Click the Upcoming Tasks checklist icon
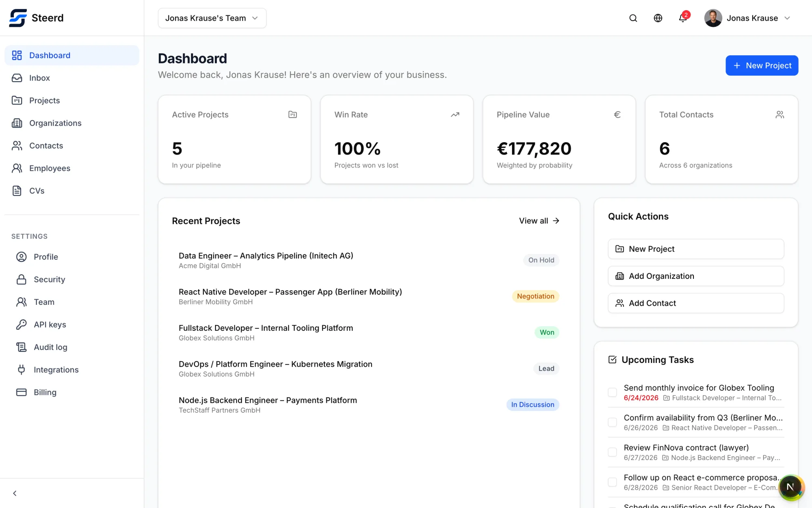 pos(612,360)
